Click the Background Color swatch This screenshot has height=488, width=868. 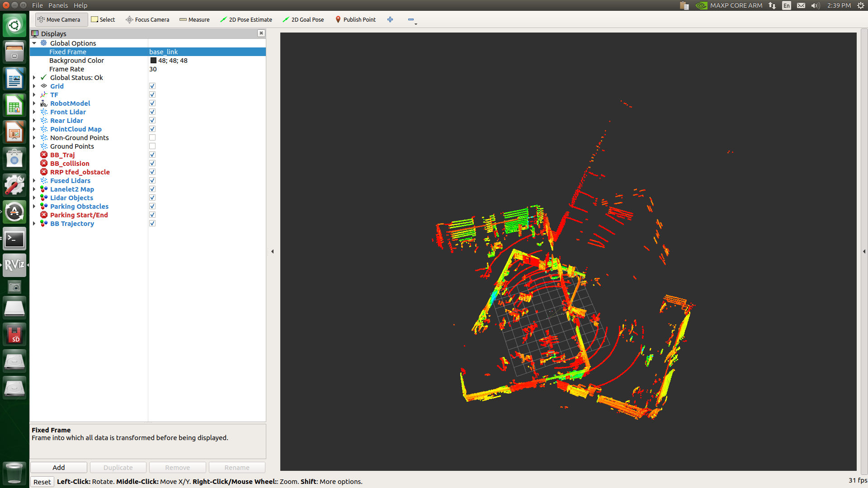pos(153,60)
